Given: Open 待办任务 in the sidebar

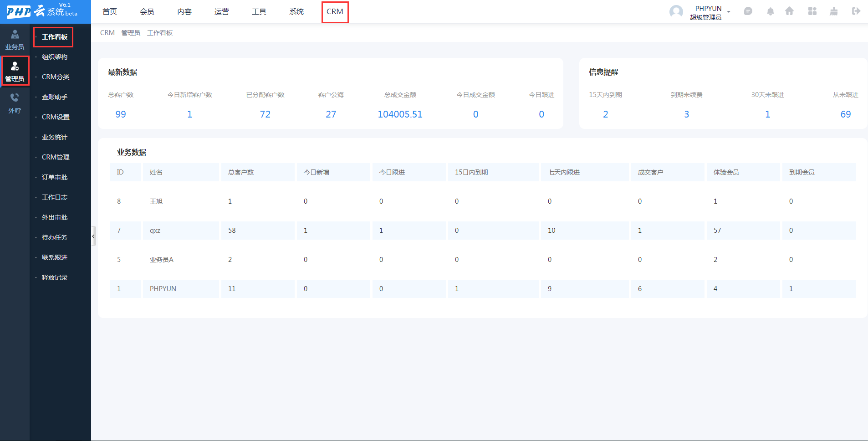Looking at the screenshot, I should pyautogui.click(x=55, y=237).
